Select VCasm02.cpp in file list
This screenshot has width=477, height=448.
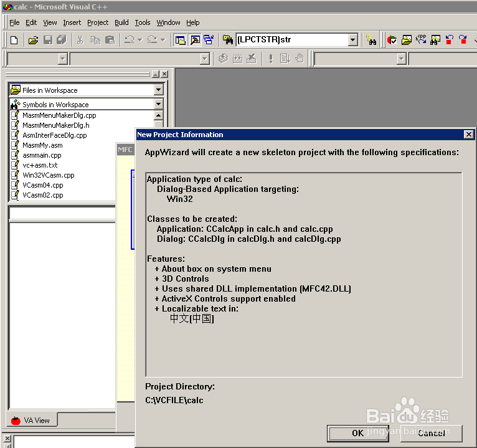pyautogui.click(x=42, y=195)
